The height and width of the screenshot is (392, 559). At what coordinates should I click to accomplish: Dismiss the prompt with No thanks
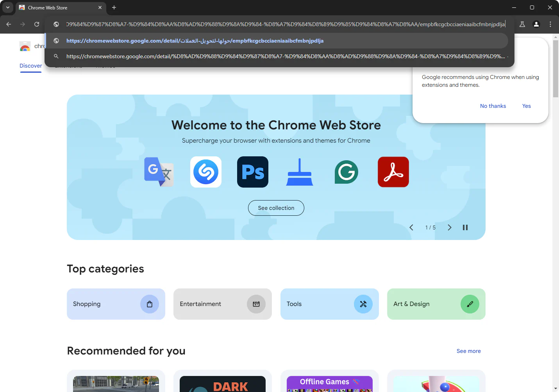tap(493, 106)
